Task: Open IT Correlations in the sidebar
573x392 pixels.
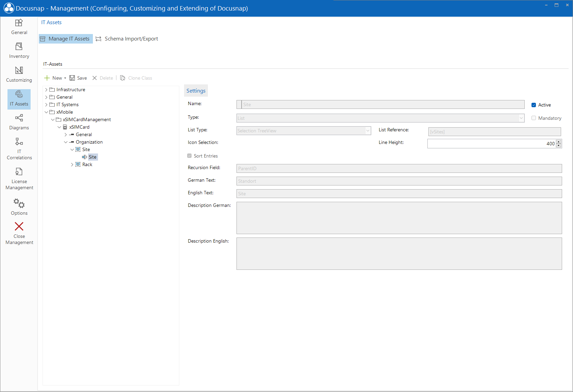Action: pos(19,149)
